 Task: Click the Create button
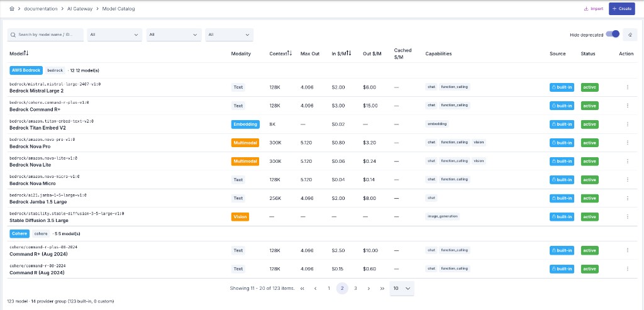[622, 9]
